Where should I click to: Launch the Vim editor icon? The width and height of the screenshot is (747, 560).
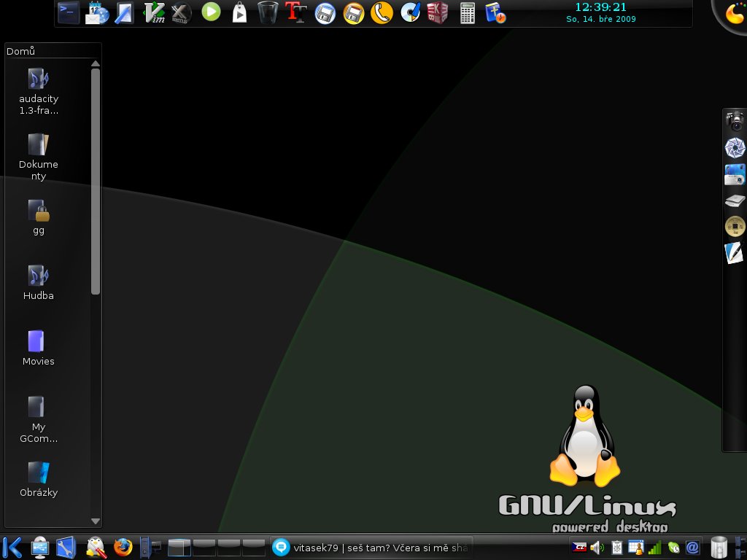pos(154,13)
